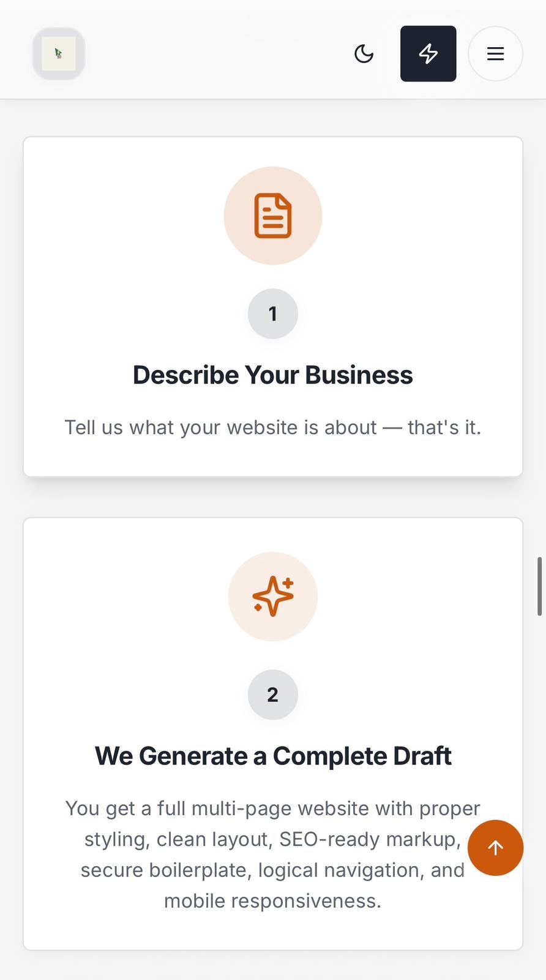Switch the theme using the crescent icon
546x980 pixels.
(364, 54)
